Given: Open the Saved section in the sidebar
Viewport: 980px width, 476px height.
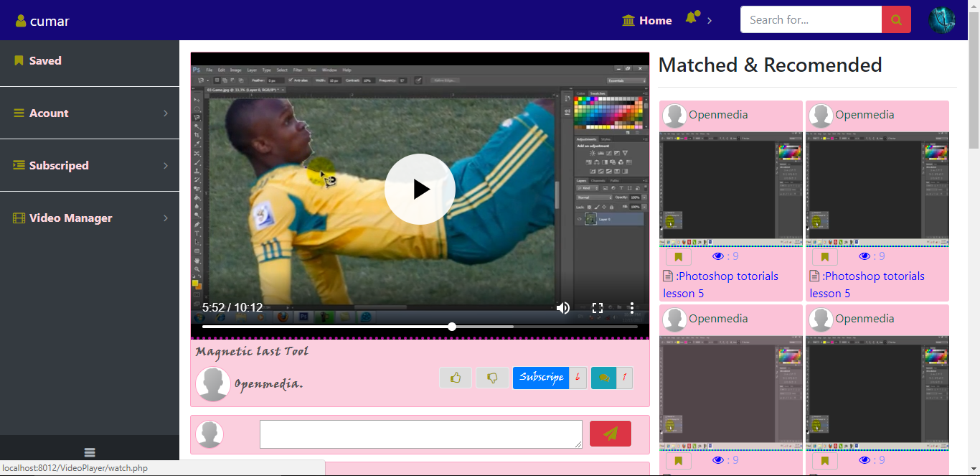Looking at the screenshot, I should pos(44,60).
